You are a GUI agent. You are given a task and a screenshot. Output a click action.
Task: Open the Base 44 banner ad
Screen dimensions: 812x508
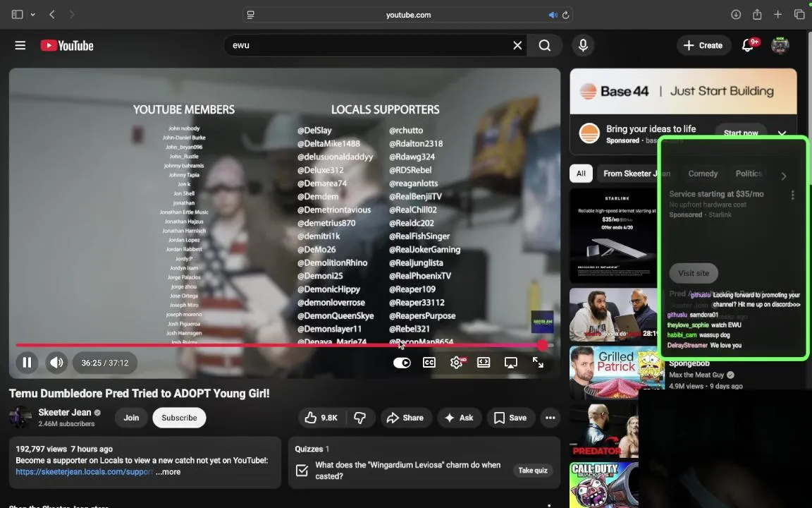(683, 91)
